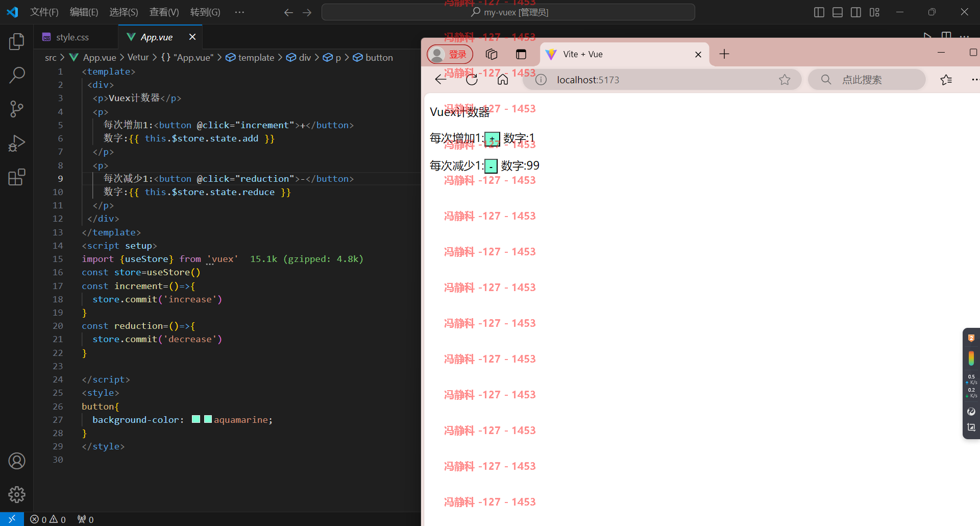The image size is (980, 526).
Task: Toggle bottom panel layout icon
Action: (x=838, y=12)
